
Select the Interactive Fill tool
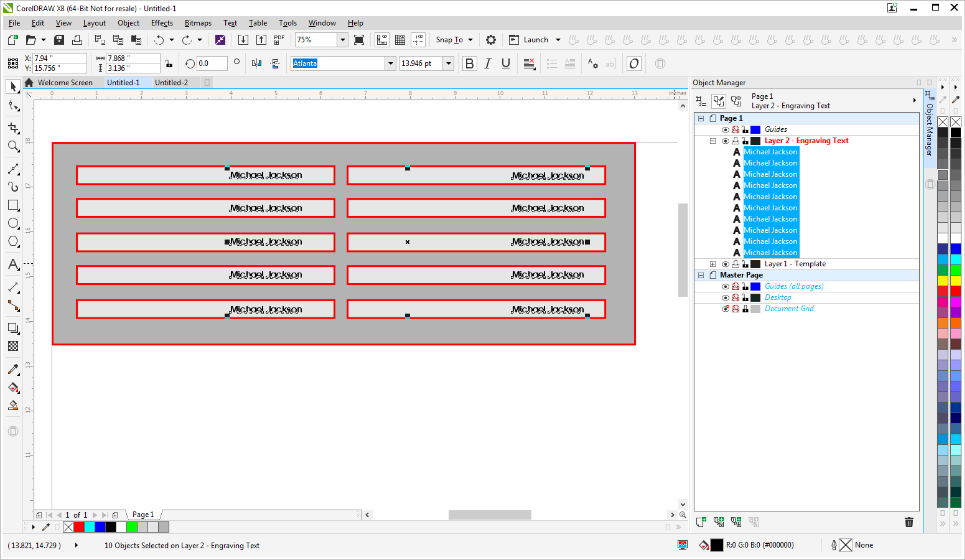tap(13, 388)
